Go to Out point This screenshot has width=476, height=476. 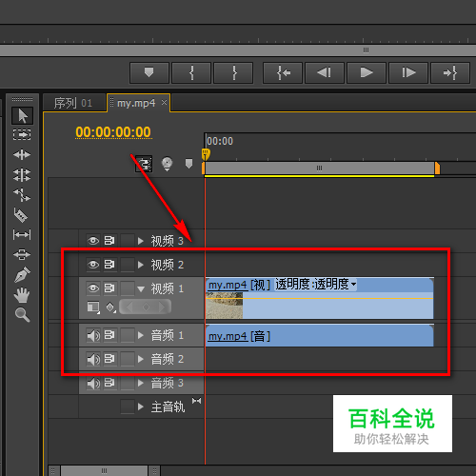[x=450, y=73]
